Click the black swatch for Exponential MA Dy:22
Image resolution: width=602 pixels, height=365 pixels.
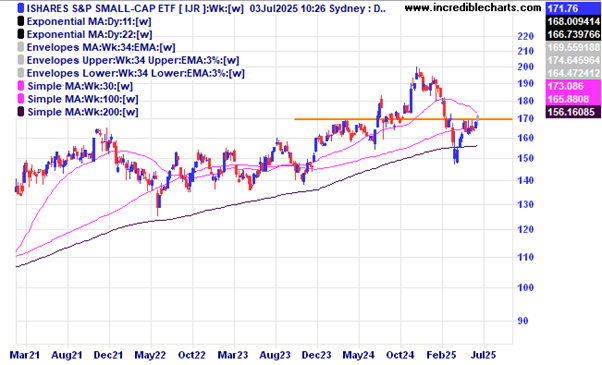(21, 34)
